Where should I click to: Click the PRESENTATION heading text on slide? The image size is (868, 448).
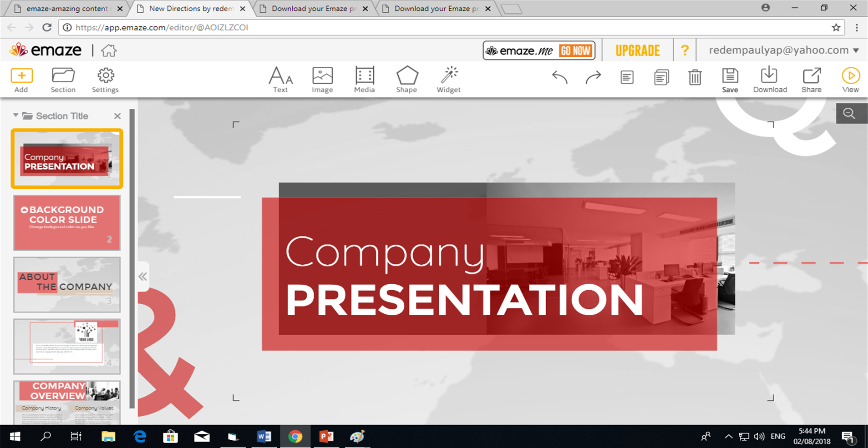pos(464,300)
